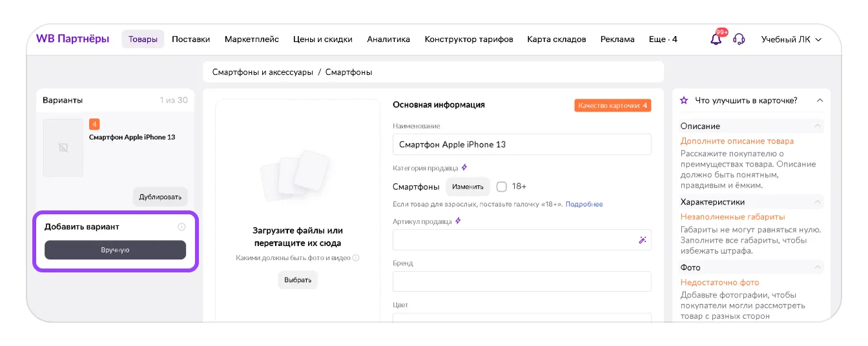Open the notifications bell with 99+ badge

pyautogui.click(x=716, y=39)
